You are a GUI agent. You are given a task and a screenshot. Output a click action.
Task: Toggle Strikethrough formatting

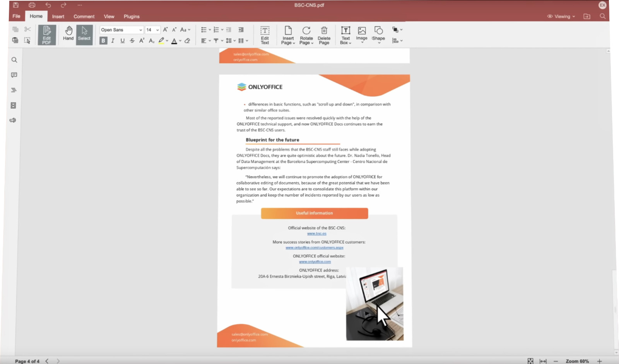click(x=132, y=41)
